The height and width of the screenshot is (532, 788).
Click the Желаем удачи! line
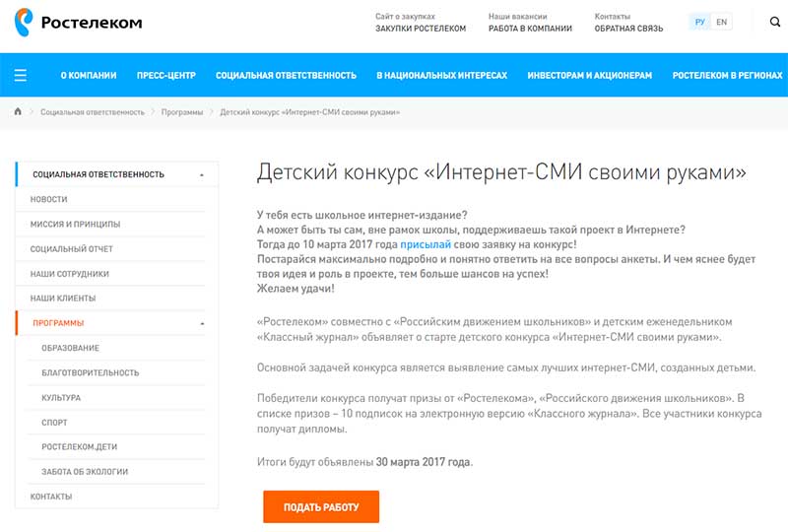click(295, 288)
